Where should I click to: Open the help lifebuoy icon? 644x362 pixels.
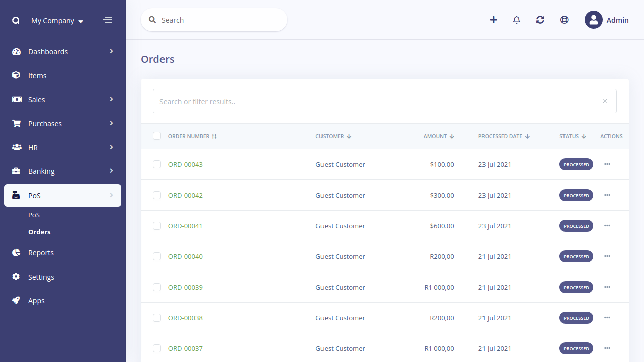565,20
